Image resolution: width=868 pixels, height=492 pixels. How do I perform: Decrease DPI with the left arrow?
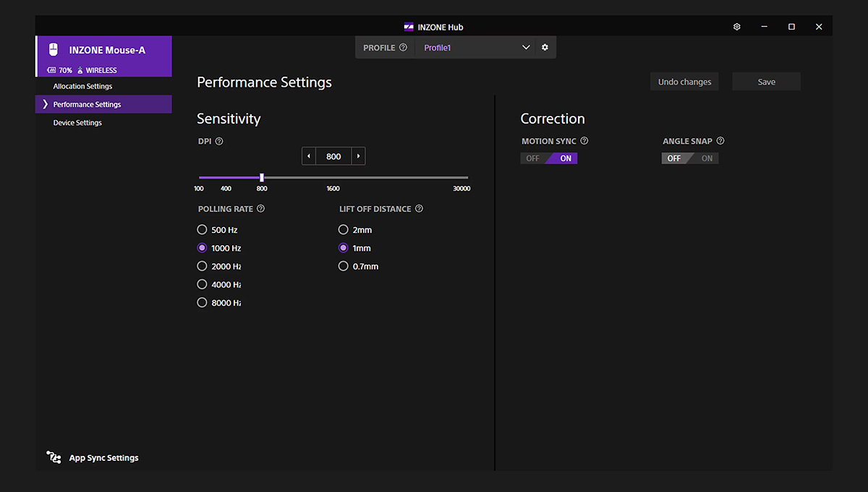point(309,156)
